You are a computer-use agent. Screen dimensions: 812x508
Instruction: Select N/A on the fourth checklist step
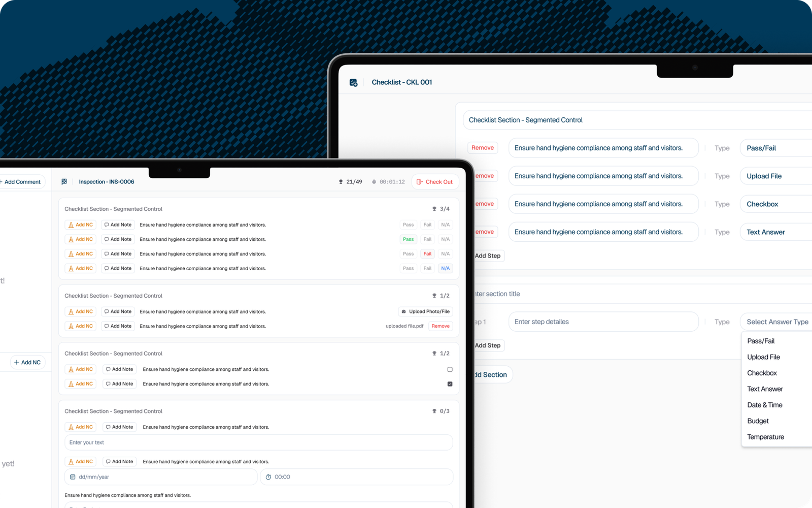click(x=445, y=268)
